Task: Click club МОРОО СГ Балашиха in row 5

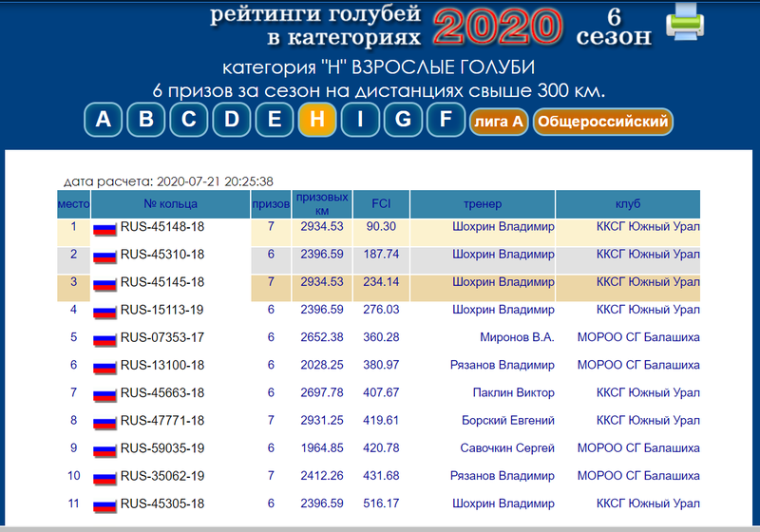Action: [638, 337]
